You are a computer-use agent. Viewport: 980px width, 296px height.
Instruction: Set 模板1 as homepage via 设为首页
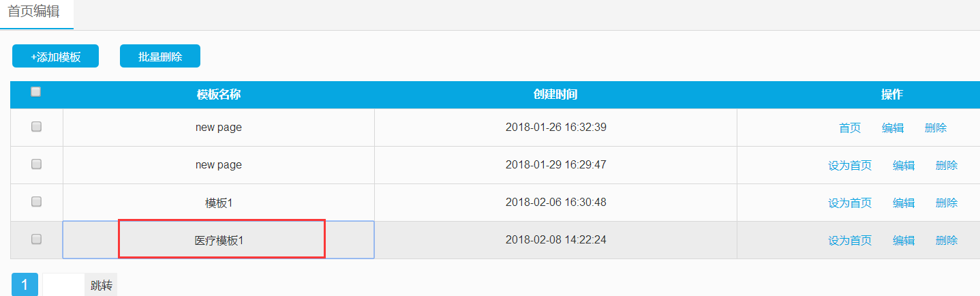click(x=850, y=203)
